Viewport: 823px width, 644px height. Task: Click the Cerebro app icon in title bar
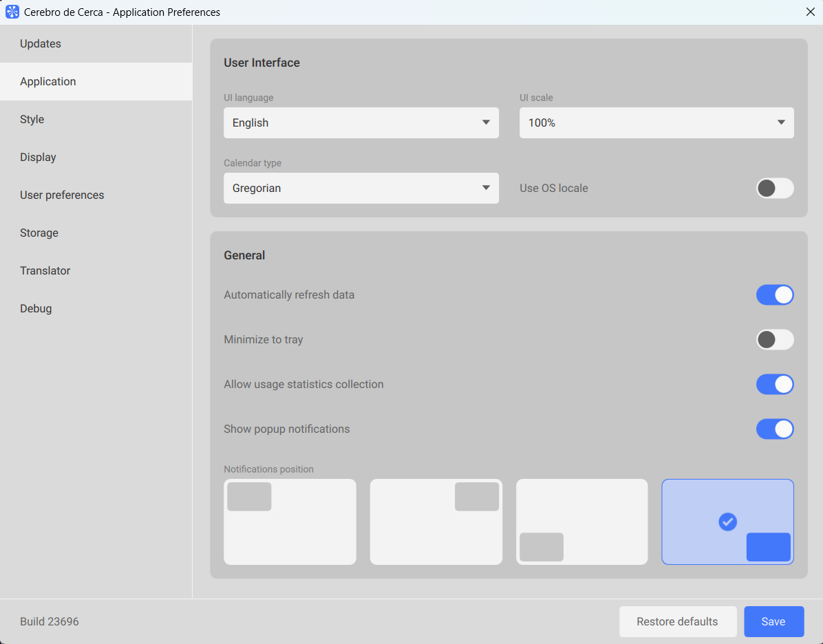(12, 12)
